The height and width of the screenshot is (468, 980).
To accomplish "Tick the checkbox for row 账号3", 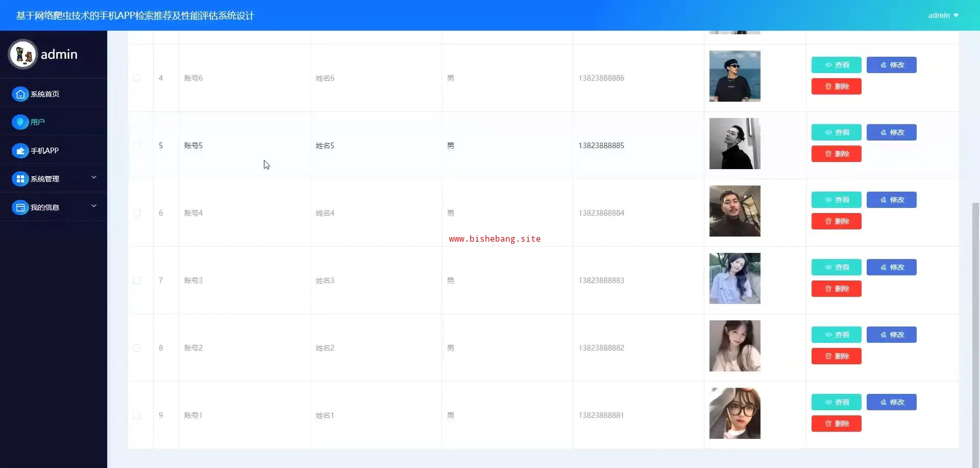I will pyautogui.click(x=137, y=280).
